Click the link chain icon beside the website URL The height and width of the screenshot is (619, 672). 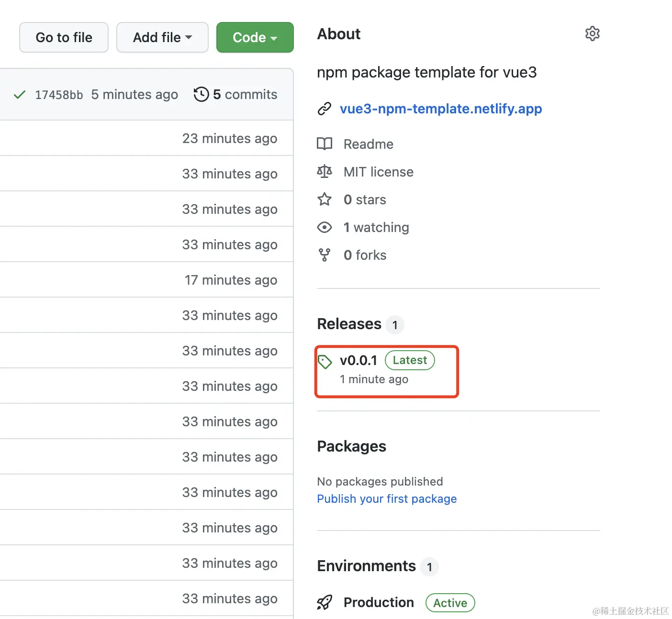[325, 109]
